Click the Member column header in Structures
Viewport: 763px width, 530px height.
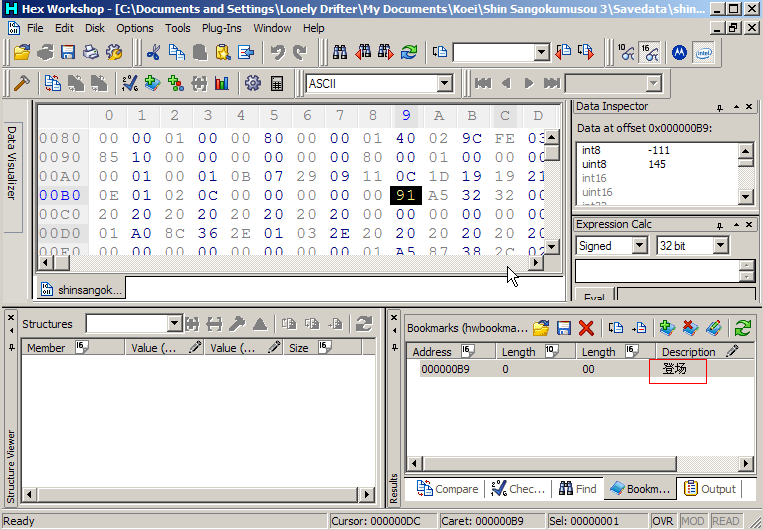pyautogui.click(x=73, y=347)
